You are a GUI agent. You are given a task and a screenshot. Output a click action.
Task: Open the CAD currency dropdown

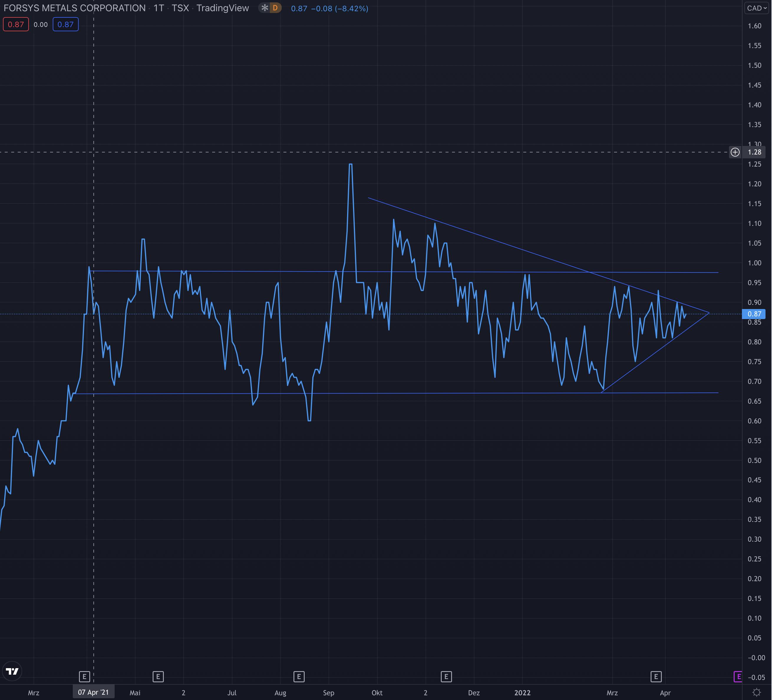(x=757, y=8)
